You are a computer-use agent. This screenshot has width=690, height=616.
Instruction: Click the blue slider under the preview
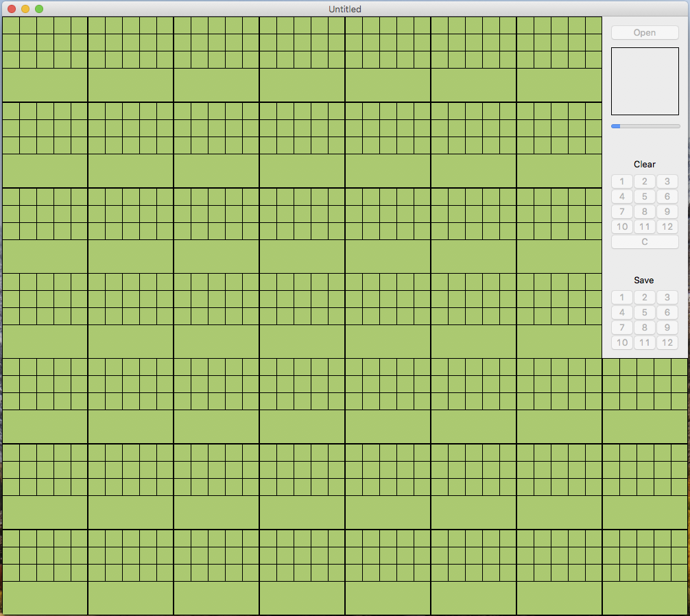(645, 126)
